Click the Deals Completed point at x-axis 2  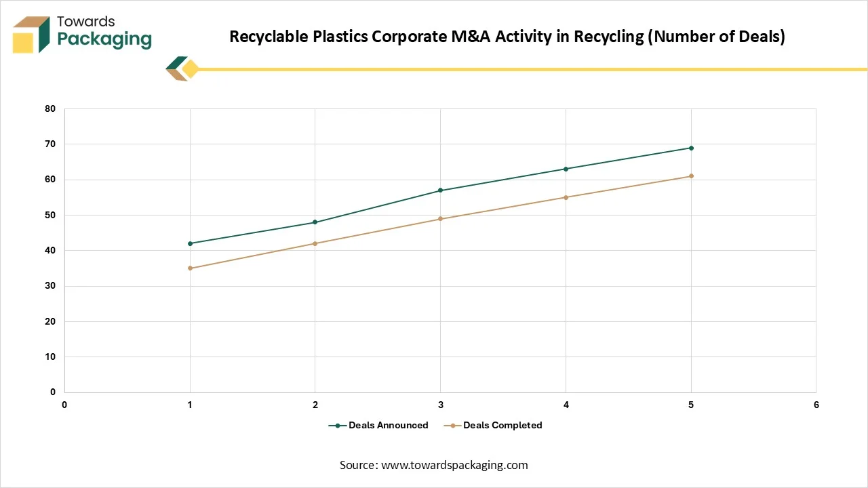click(x=315, y=243)
